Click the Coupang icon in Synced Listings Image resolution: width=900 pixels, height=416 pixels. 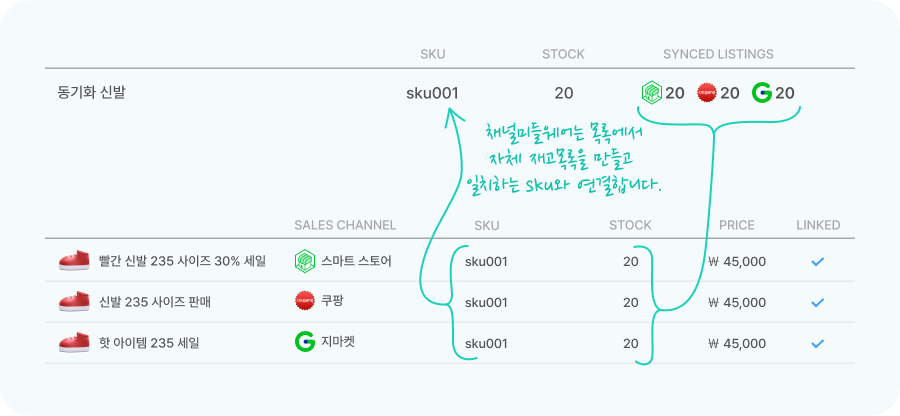click(707, 92)
